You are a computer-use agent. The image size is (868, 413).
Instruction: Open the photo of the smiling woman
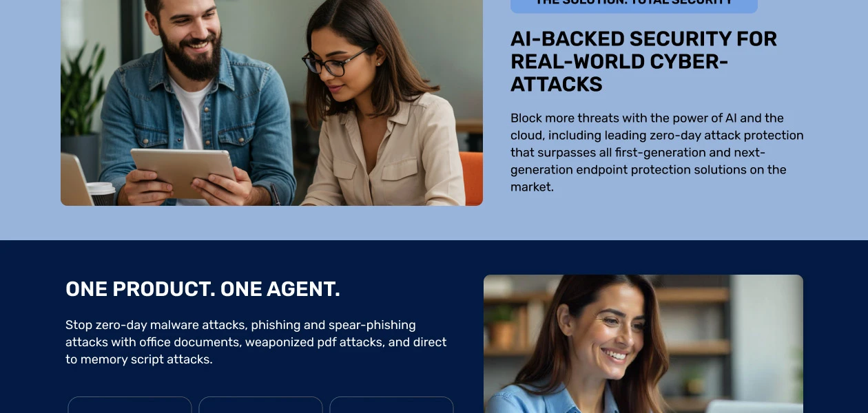[x=643, y=344]
